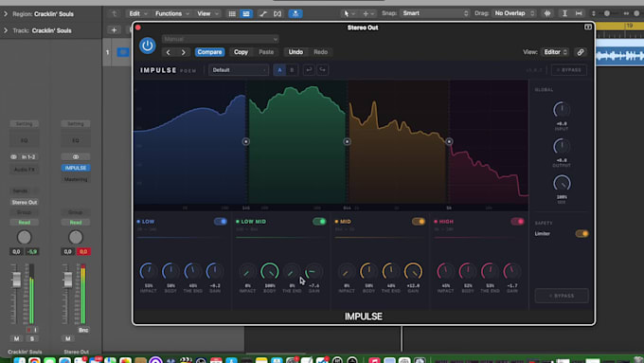This screenshot has height=363, width=644.
Task: Select the A preset state
Action: click(x=279, y=70)
